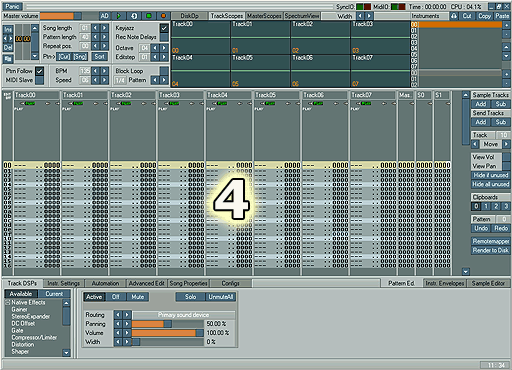The height and width of the screenshot is (370, 512).
Task: Enable the MIDI Slave checkbox
Action: (39, 80)
